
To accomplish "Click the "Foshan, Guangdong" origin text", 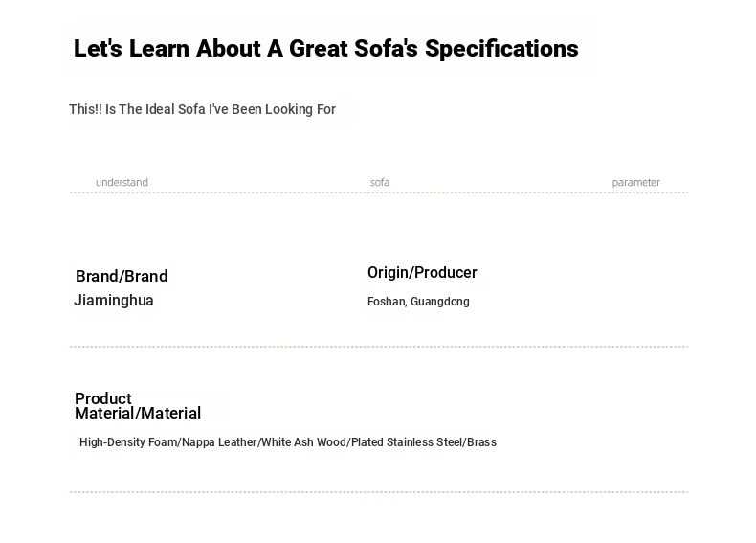I will click(x=418, y=302).
